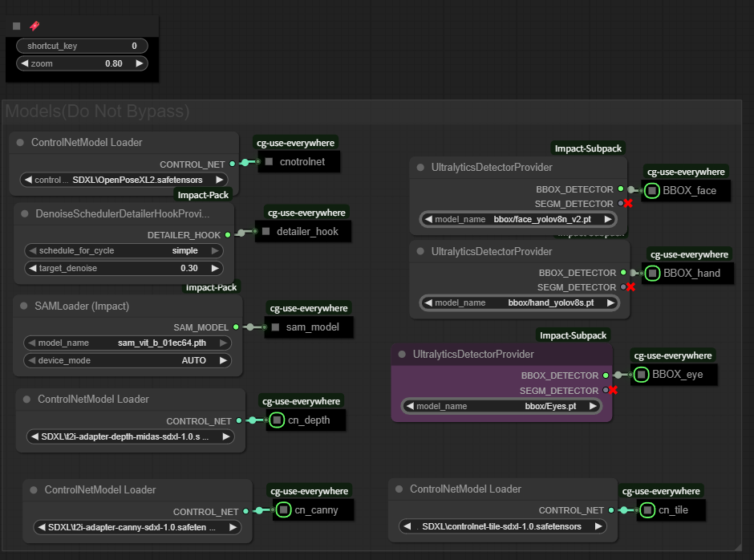Click the sam_model node square icon

(x=275, y=327)
